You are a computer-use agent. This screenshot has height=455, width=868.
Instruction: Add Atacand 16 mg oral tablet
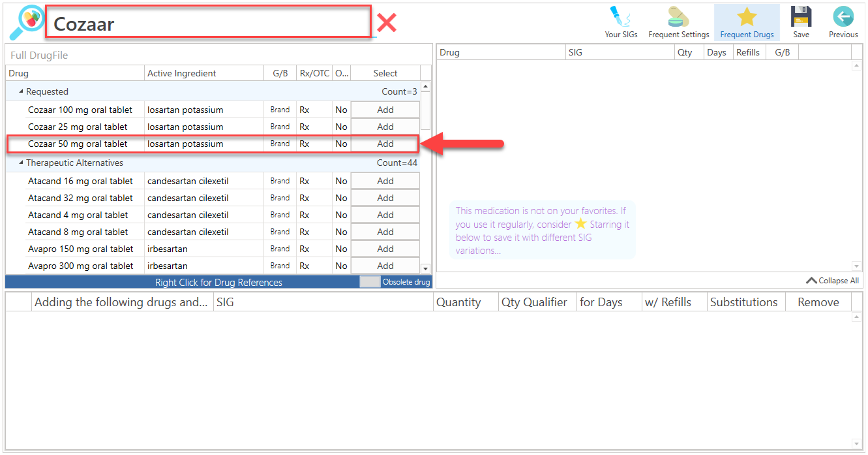385,181
